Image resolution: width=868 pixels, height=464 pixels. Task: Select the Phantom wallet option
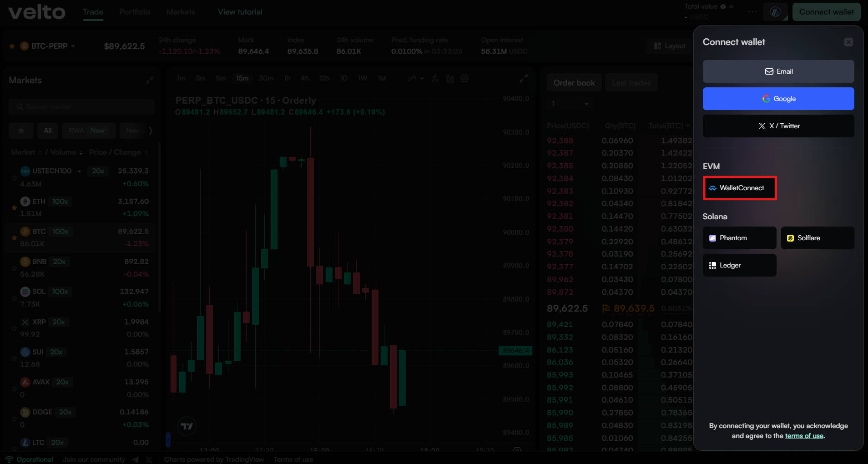(739, 238)
